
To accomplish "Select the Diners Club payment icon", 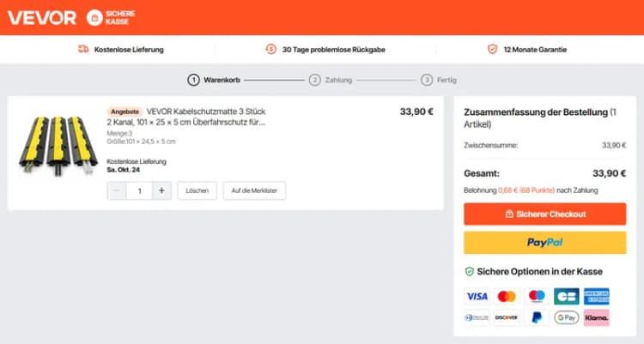I will coord(477,317).
